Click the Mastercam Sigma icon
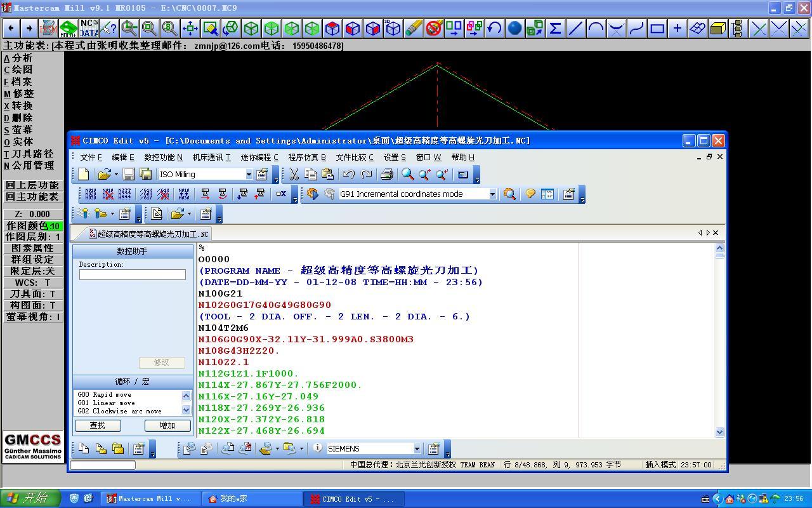Image resolution: width=812 pixels, height=508 pixels. (x=555, y=29)
